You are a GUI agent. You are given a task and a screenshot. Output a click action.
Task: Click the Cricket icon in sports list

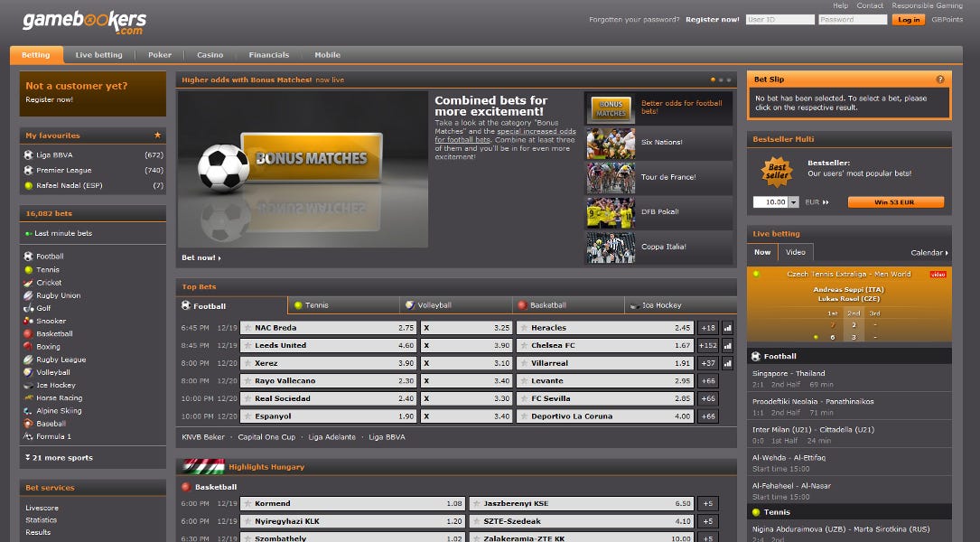[x=28, y=283]
